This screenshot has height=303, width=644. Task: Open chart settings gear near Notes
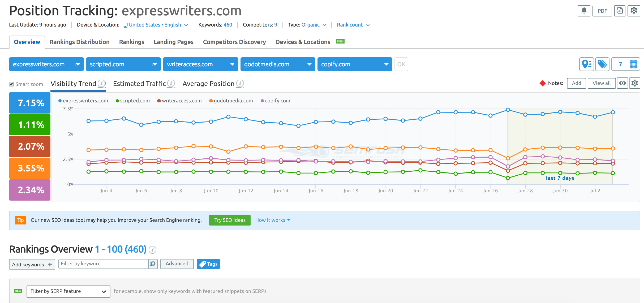coord(634,83)
